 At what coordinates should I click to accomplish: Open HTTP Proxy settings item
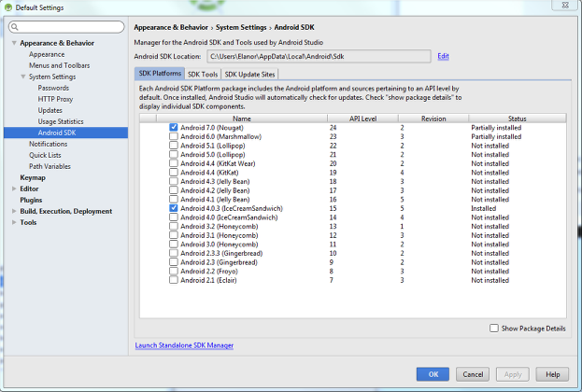(x=55, y=99)
